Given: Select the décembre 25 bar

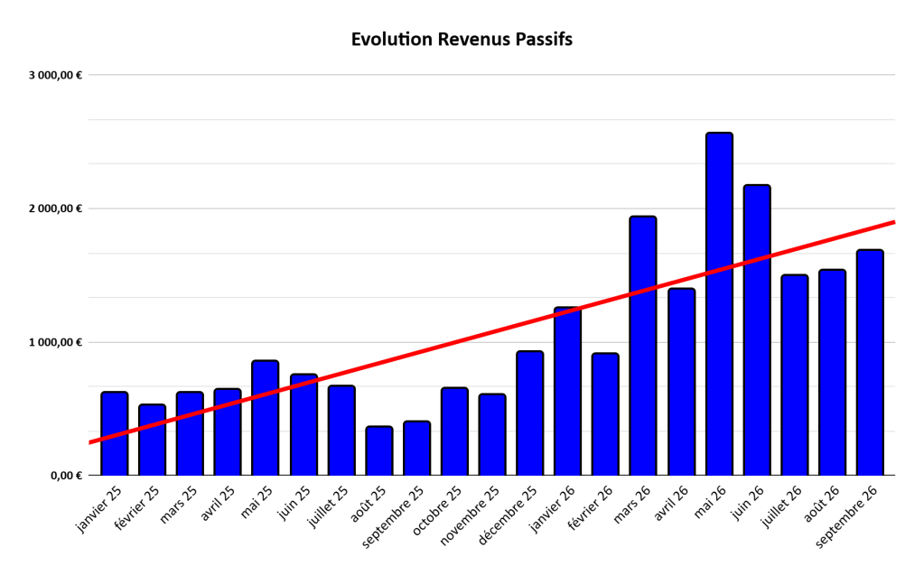Looking at the screenshot, I should coord(530,413).
